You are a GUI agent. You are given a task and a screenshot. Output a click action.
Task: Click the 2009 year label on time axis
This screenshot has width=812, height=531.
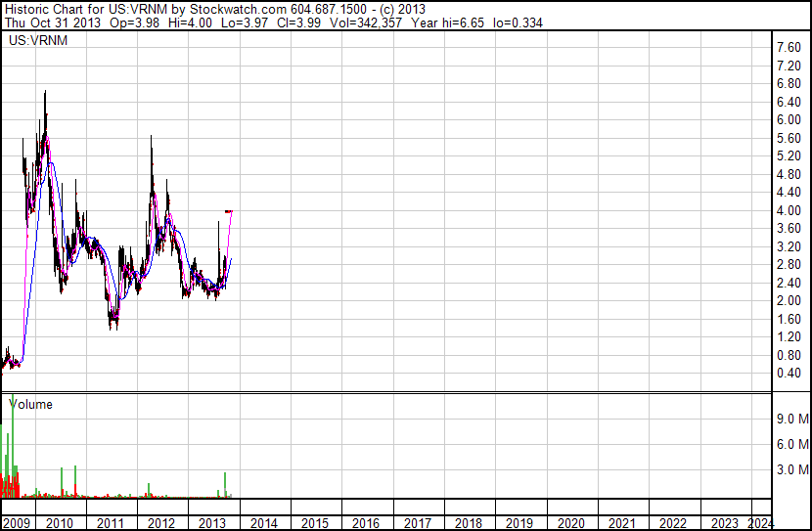pos(16,523)
